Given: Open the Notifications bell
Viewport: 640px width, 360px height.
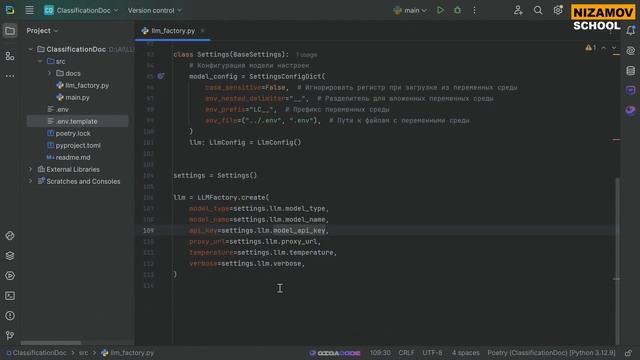Looking at the screenshot, I should pos(631,31).
